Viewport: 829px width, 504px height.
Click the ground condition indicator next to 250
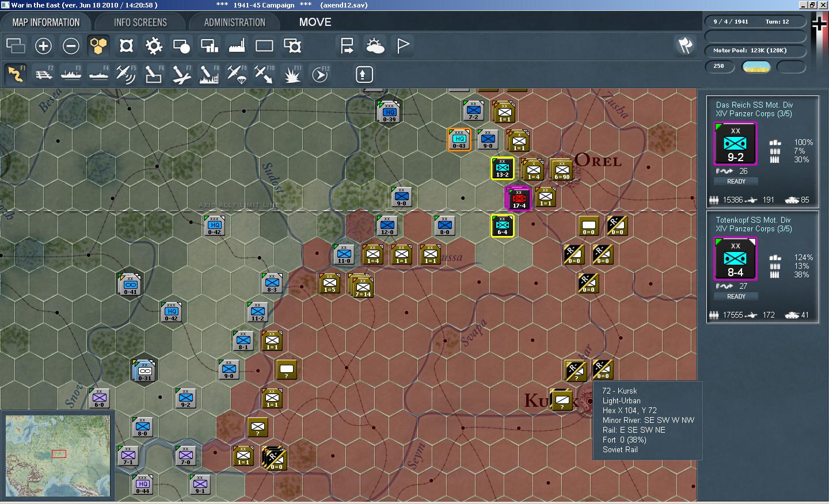coord(755,67)
